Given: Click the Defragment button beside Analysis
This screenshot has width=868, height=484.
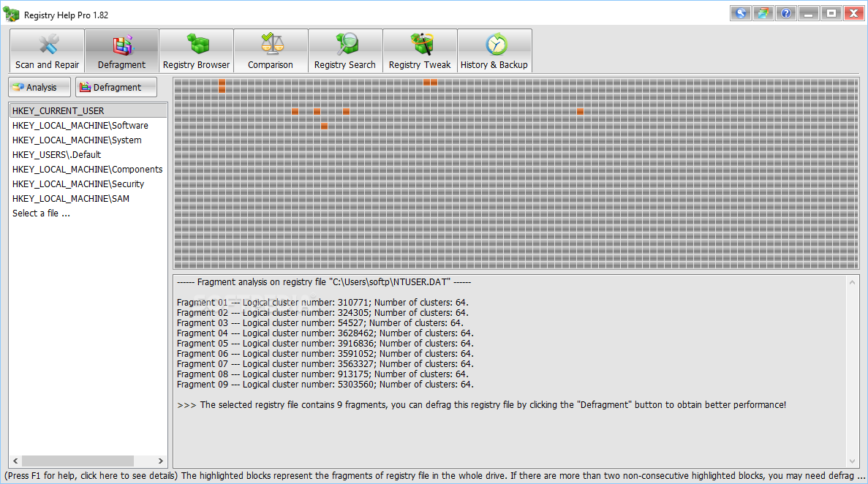Looking at the screenshot, I should (x=116, y=87).
